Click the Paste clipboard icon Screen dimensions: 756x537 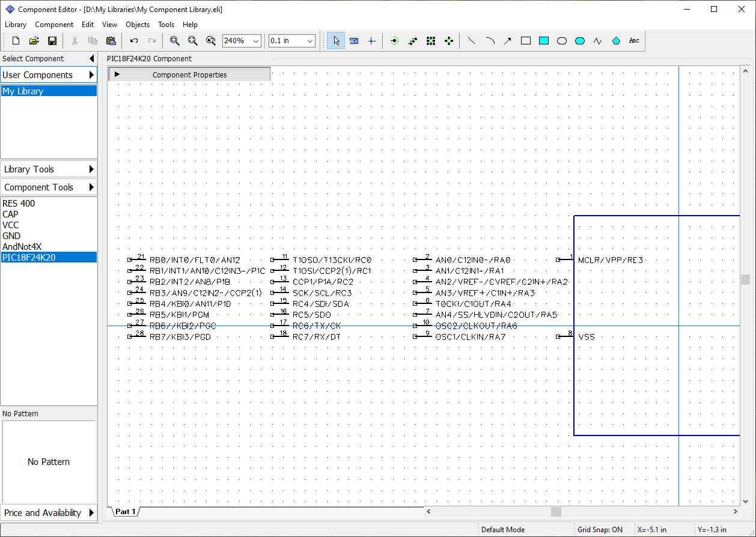[111, 41]
